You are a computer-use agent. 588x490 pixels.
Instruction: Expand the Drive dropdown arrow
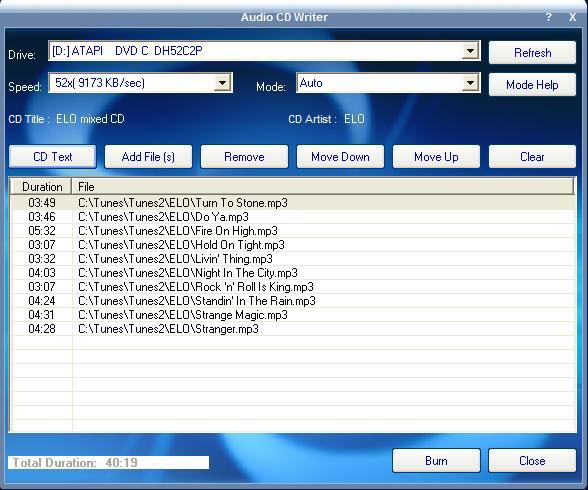(x=470, y=51)
